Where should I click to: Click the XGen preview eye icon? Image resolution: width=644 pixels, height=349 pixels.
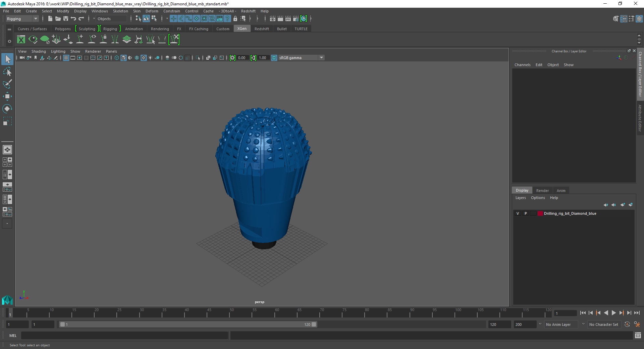pyautogui.click(x=33, y=40)
